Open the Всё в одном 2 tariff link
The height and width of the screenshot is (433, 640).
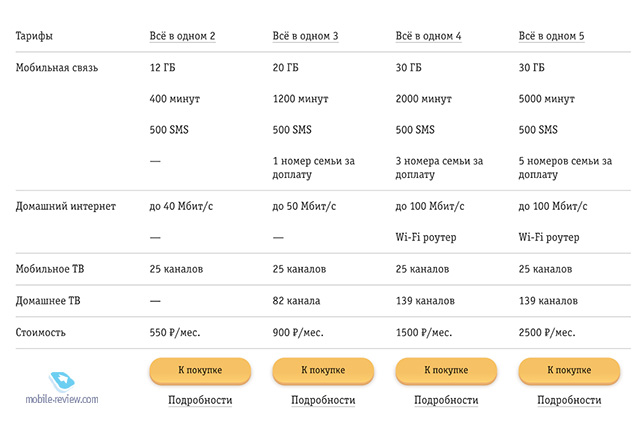click(182, 36)
